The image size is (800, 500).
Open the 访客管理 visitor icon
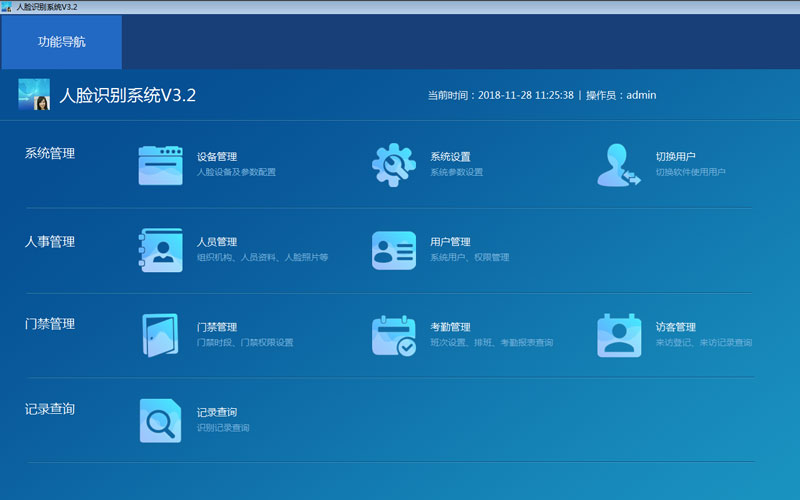(619, 335)
